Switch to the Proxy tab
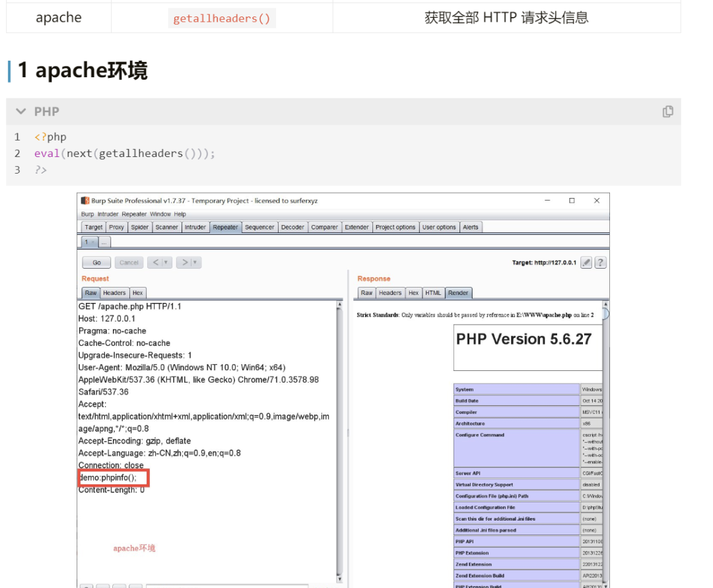713x588 pixels. click(116, 227)
